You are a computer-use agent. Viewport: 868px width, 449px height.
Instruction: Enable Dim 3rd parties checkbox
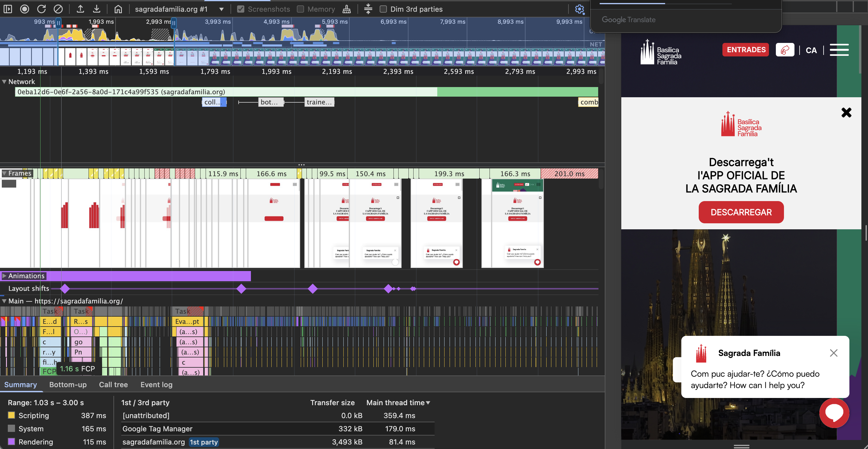pyautogui.click(x=383, y=9)
